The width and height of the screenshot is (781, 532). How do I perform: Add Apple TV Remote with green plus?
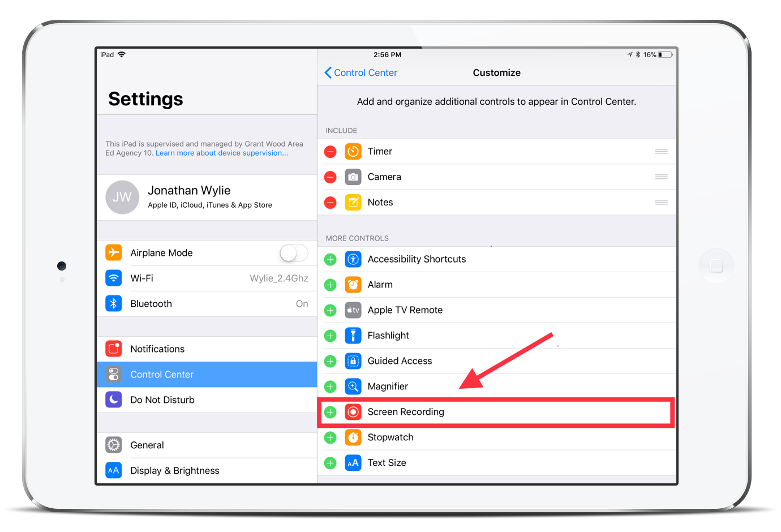click(331, 310)
